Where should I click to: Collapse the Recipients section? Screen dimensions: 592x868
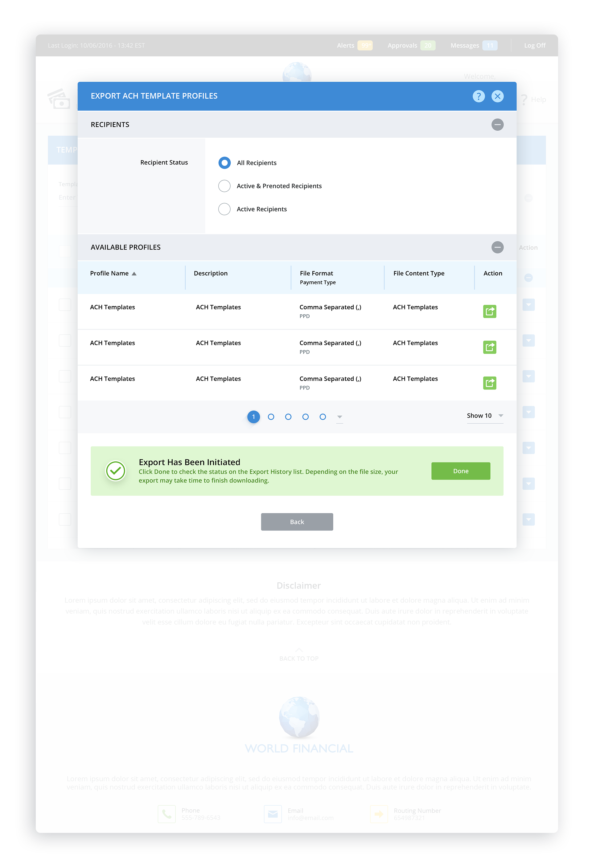[x=497, y=124]
